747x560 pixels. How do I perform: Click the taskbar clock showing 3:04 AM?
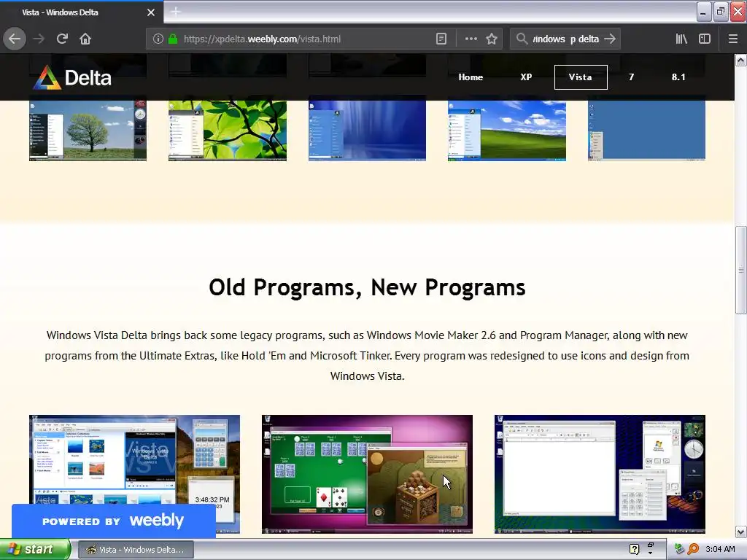point(720,549)
